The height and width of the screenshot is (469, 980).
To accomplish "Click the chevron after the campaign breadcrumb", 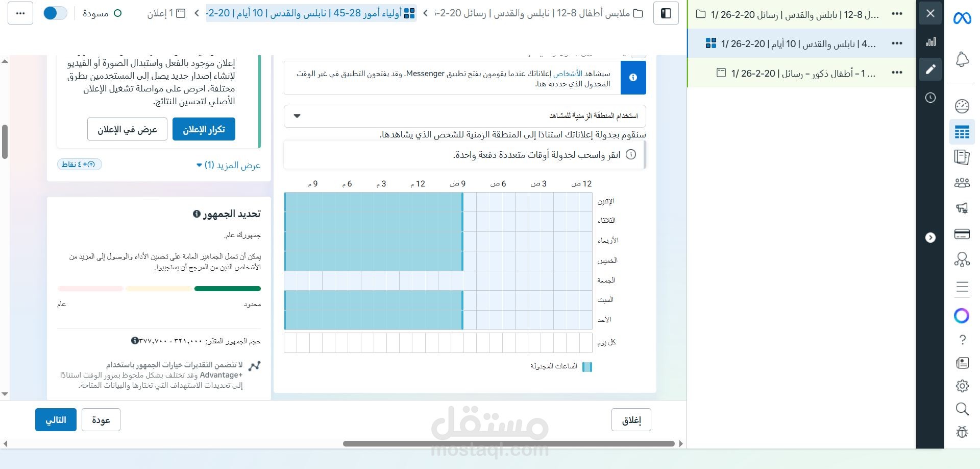I will 425,13.
